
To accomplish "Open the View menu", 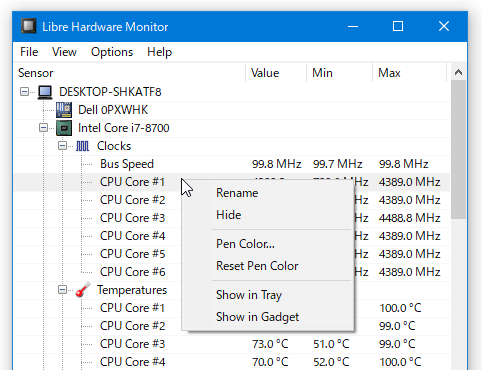I will click(x=64, y=52).
